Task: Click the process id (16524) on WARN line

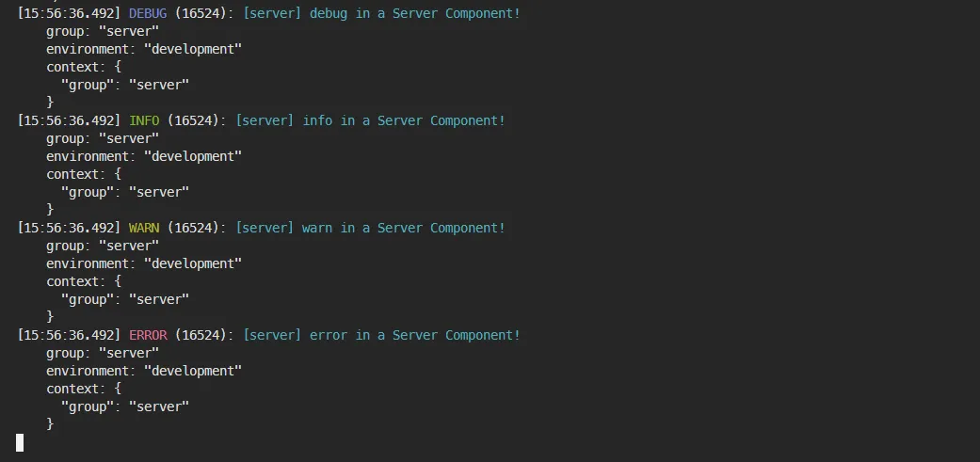Action: 193,228
